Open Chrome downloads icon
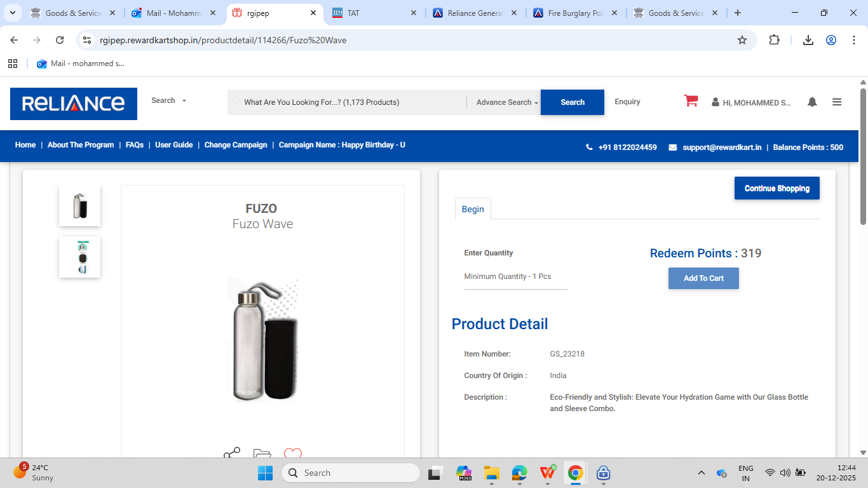 point(808,40)
